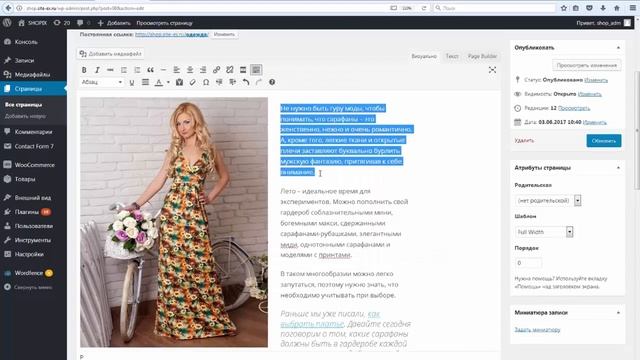Toggle italic formatting in editor toolbar

click(x=97, y=70)
